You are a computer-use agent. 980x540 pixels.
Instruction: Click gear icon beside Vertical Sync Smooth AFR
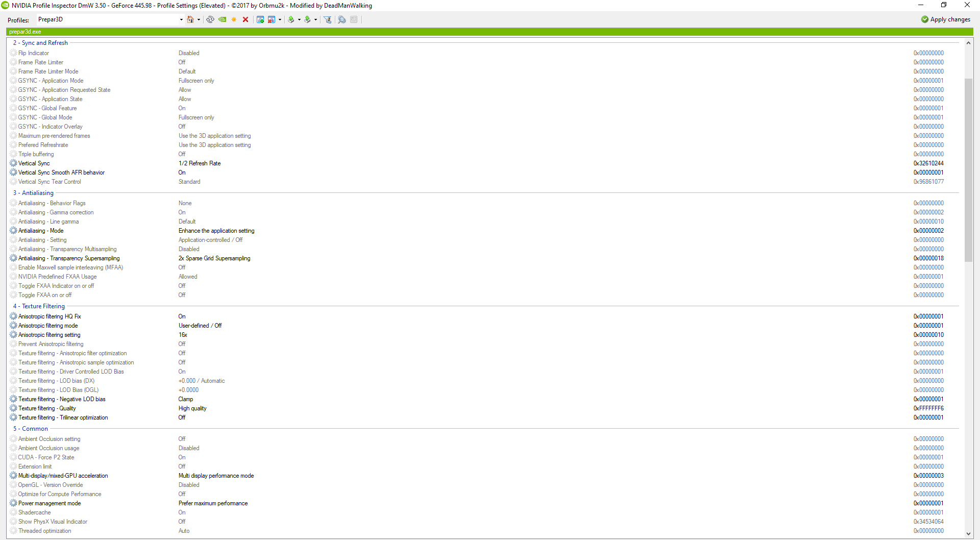tap(13, 173)
